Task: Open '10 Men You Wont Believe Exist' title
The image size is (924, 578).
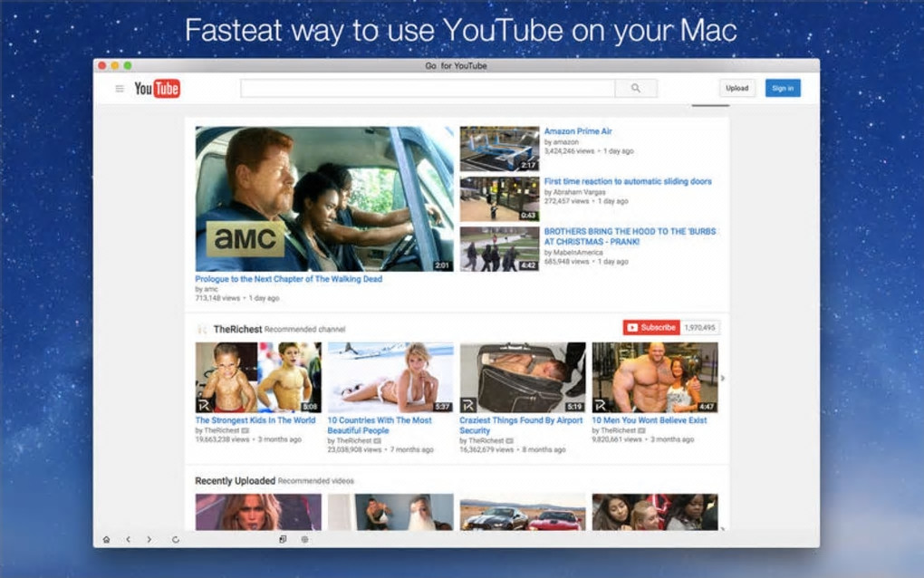Action: click(650, 420)
